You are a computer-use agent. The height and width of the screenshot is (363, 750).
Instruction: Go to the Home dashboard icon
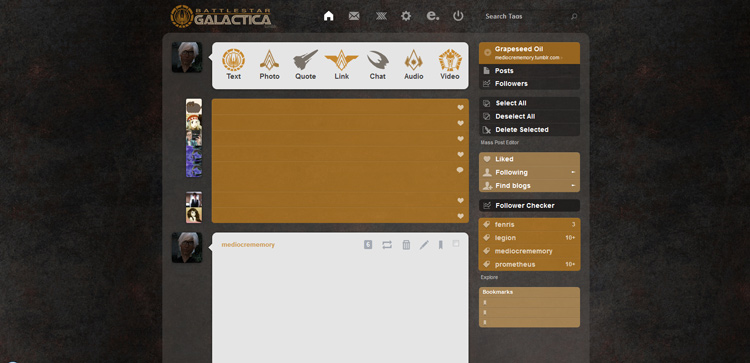[x=328, y=16]
